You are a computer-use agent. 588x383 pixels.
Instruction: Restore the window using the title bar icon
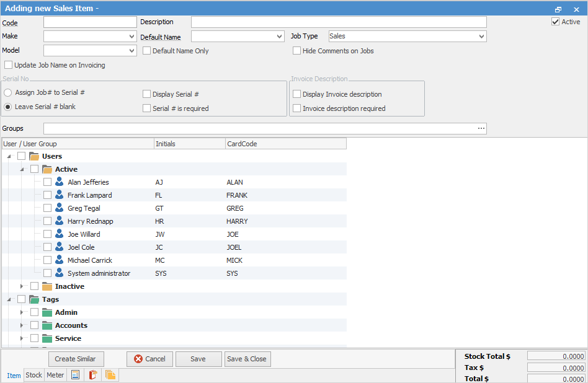tap(558, 9)
